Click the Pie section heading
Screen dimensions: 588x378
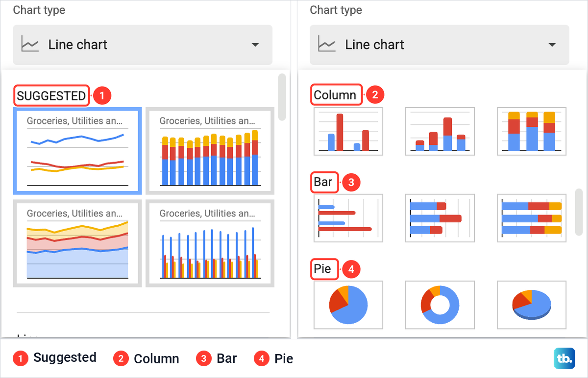click(323, 269)
